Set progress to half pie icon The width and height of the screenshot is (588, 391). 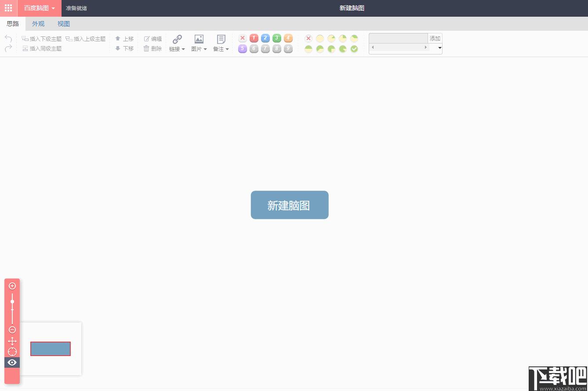(x=309, y=49)
